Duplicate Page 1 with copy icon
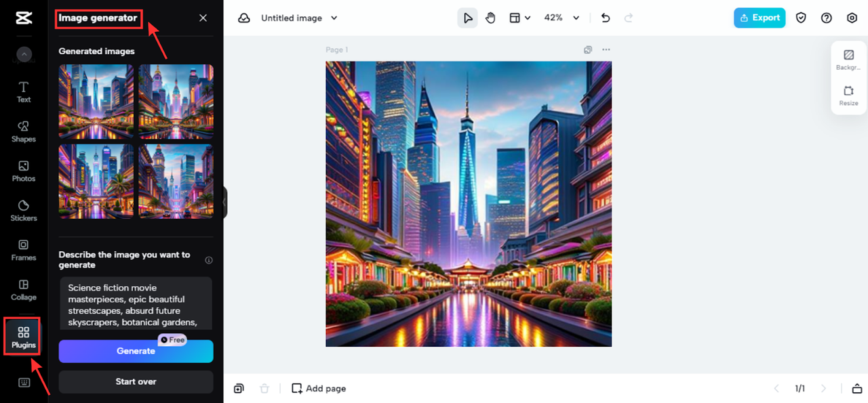This screenshot has width=868, height=403. coord(588,49)
